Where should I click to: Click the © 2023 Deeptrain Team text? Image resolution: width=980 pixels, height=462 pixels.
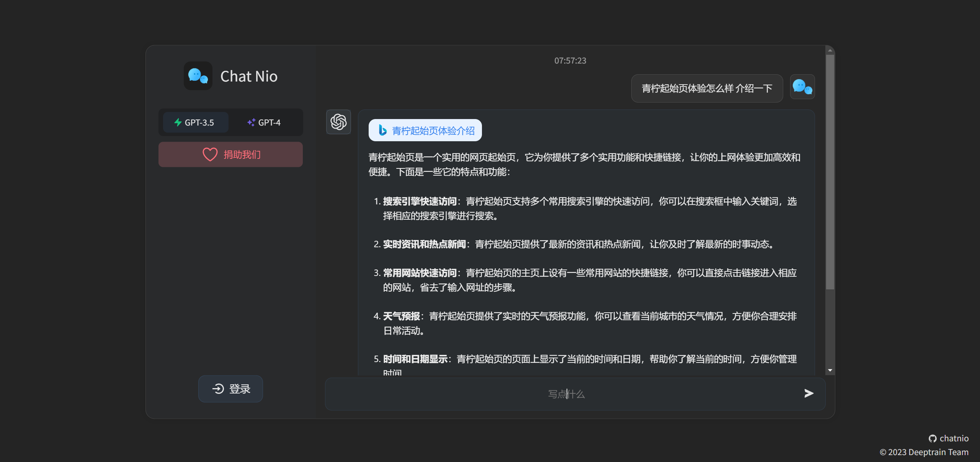click(924, 452)
